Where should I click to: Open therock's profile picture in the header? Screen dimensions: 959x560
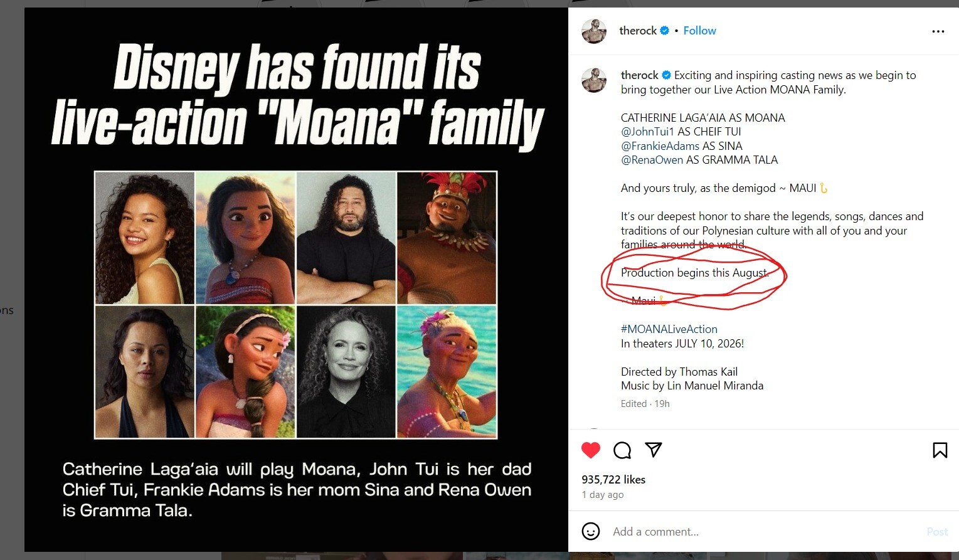594,31
